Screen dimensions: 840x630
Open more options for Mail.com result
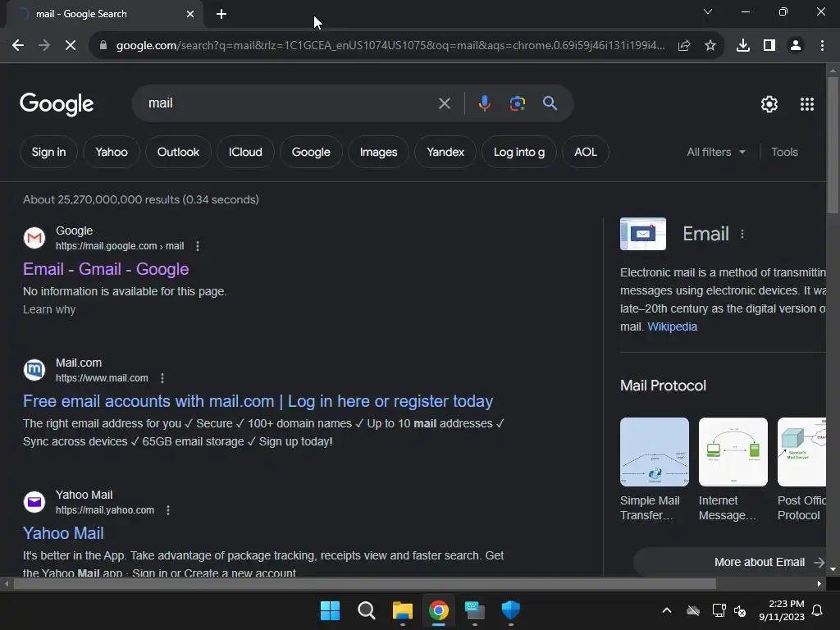[162, 378]
